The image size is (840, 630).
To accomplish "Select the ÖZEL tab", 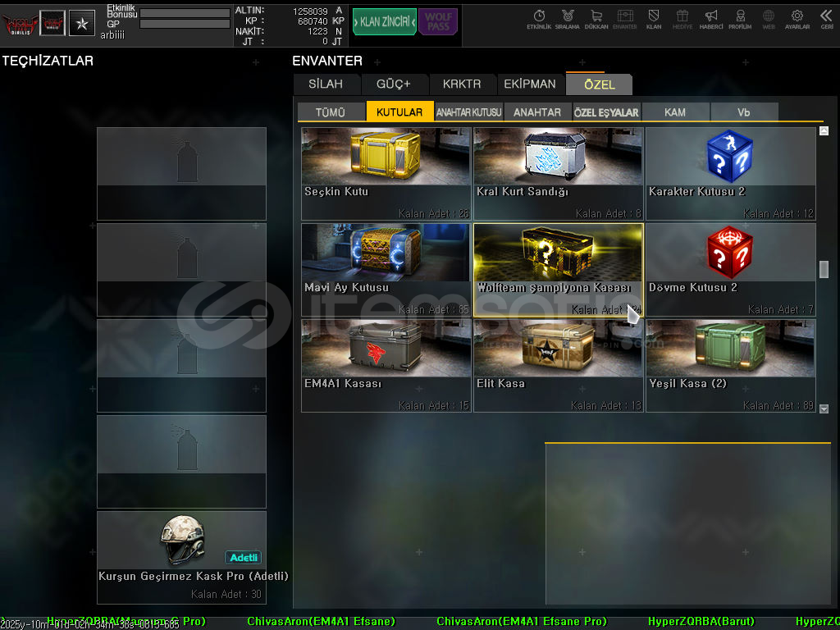I will coord(600,84).
